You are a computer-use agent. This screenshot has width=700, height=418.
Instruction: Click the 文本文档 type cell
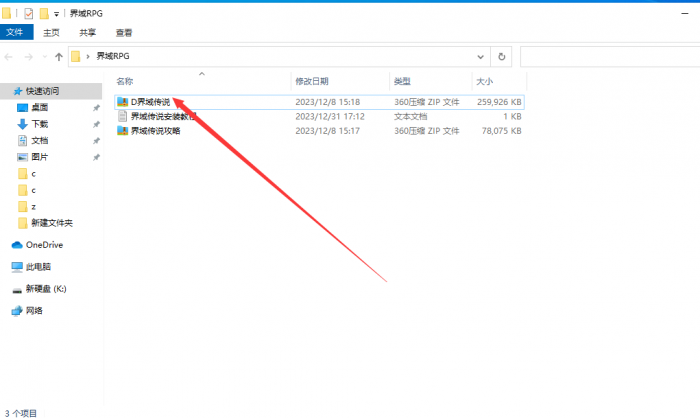pyautogui.click(x=410, y=116)
